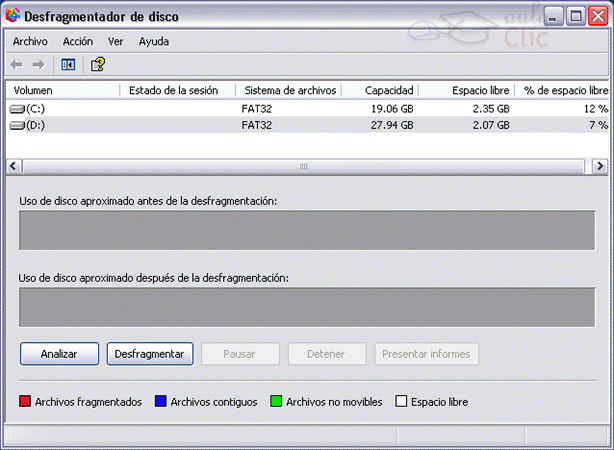Open the Ayuda menu

tap(154, 42)
